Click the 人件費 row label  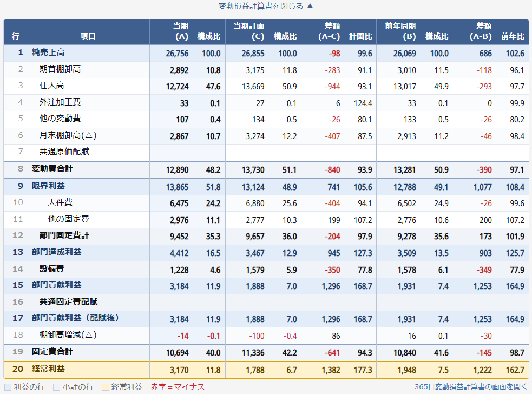point(60,202)
